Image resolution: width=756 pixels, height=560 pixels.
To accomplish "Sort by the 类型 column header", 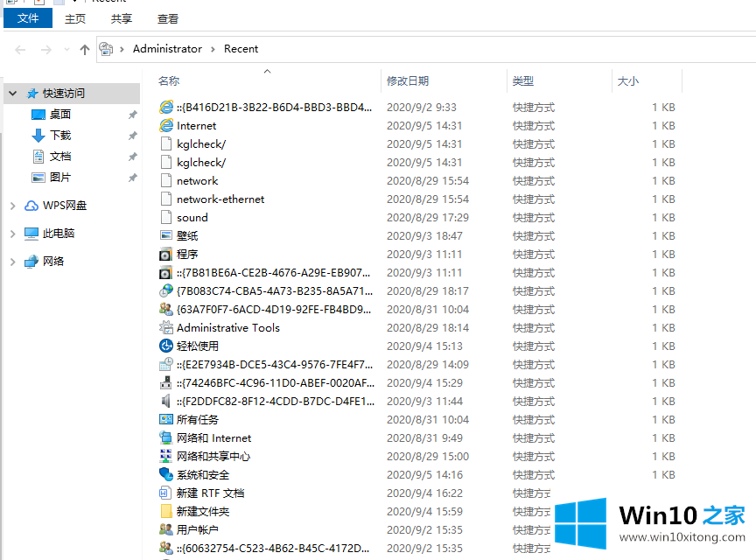I will (523, 81).
